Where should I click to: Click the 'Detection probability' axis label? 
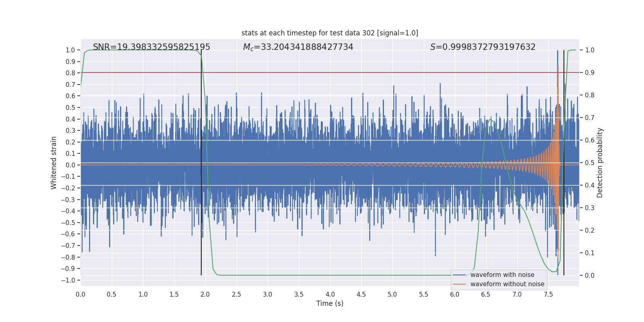point(600,163)
